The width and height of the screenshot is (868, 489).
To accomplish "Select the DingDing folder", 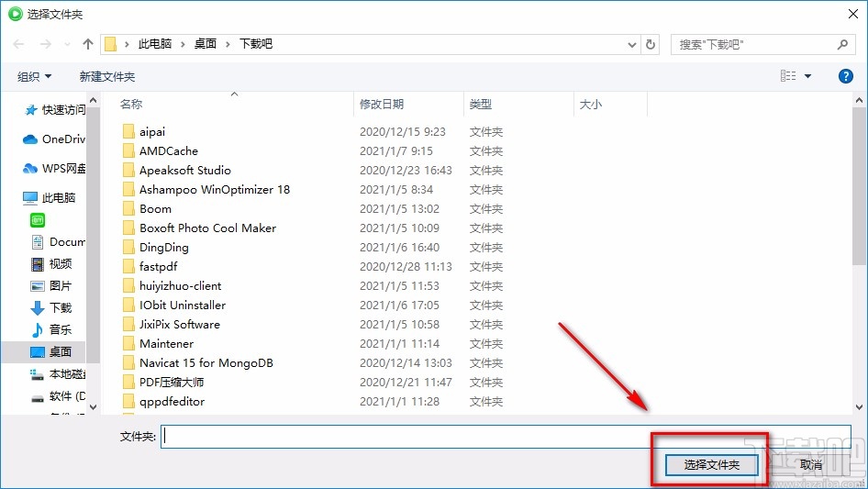I will pos(164,248).
